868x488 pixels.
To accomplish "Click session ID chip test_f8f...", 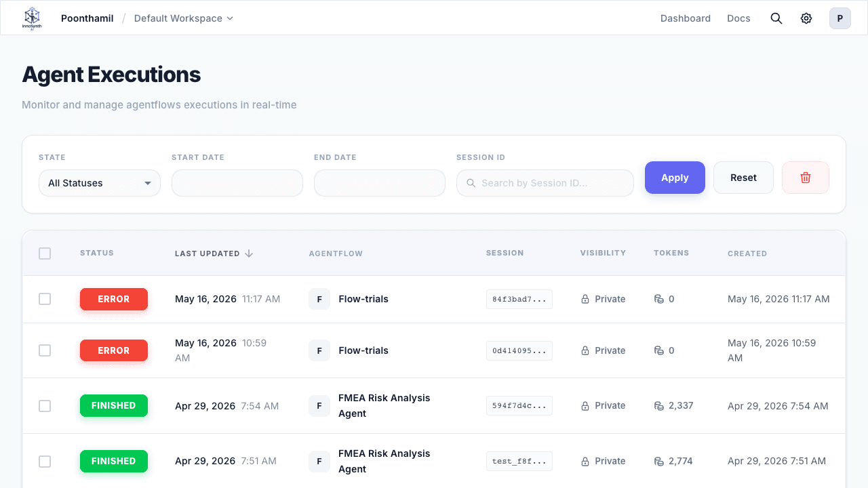I will coord(519,461).
